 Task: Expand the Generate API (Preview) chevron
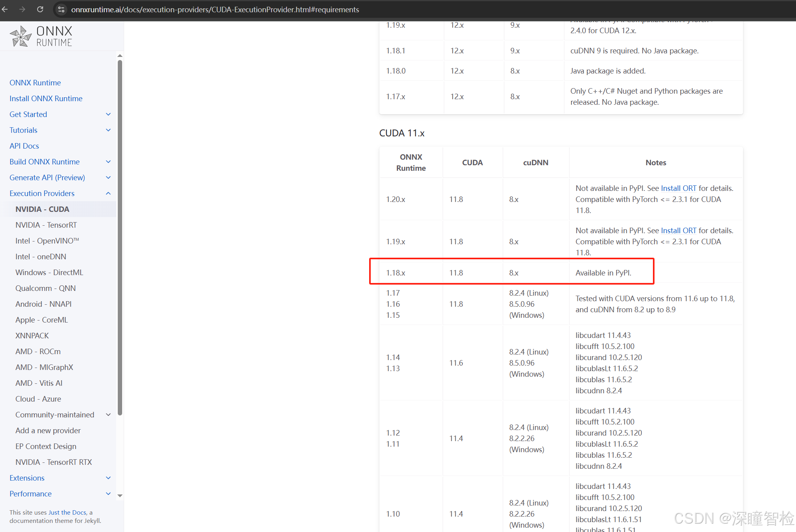tap(108, 177)
